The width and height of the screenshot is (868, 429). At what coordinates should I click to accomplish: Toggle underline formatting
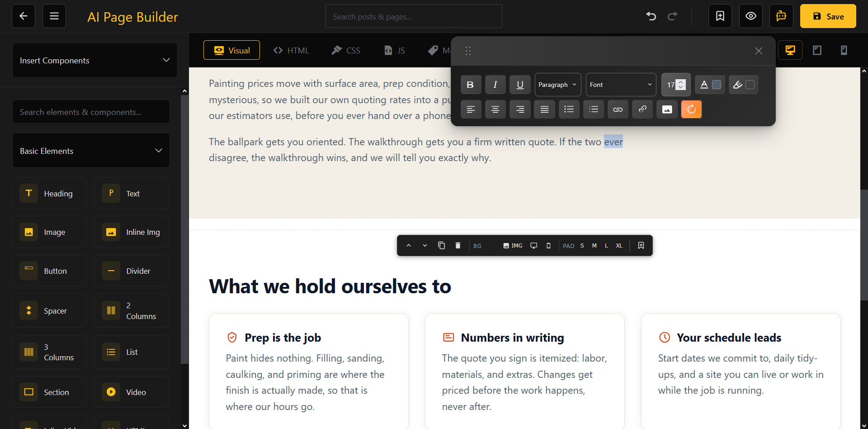pyautogui.click(x=520, y=85)
